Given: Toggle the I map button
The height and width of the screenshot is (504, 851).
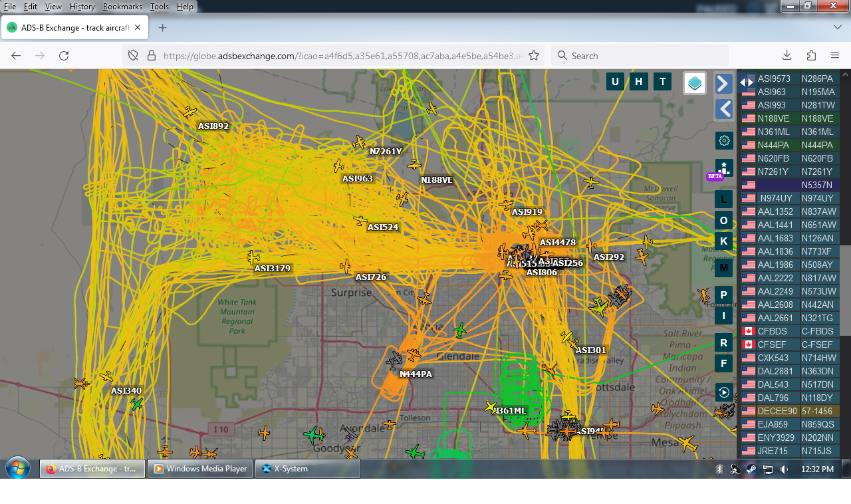Looking at the screenshot, I should coord(724,316).
